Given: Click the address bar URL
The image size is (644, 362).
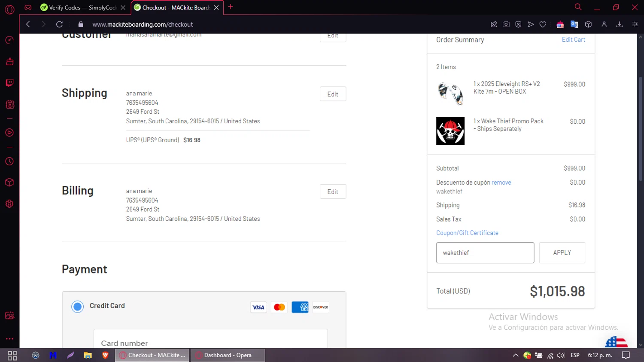Looking at the screenshot, I should [x=143, y=24].
